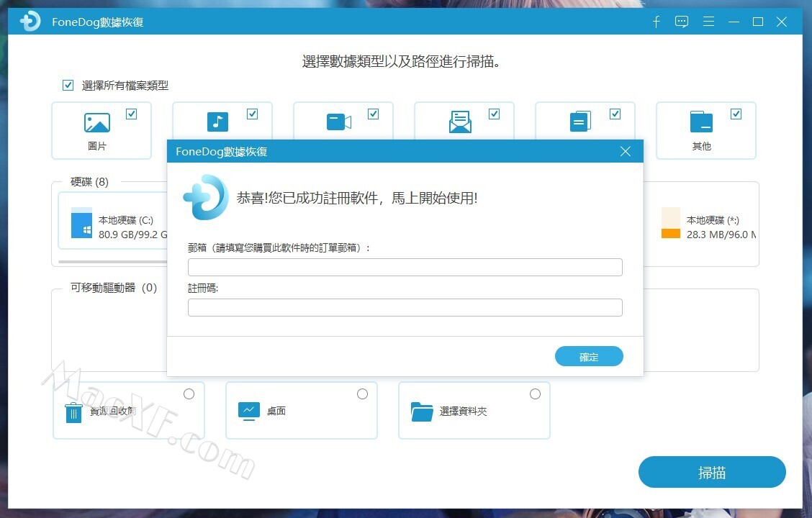Open the Facebook share icon

tap(656, 22)
